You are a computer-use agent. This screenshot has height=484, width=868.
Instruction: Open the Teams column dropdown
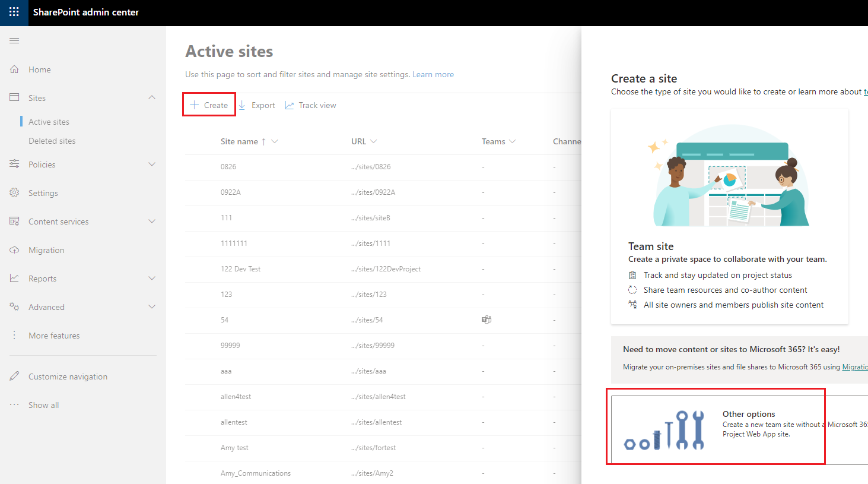[x=513, y=141]
